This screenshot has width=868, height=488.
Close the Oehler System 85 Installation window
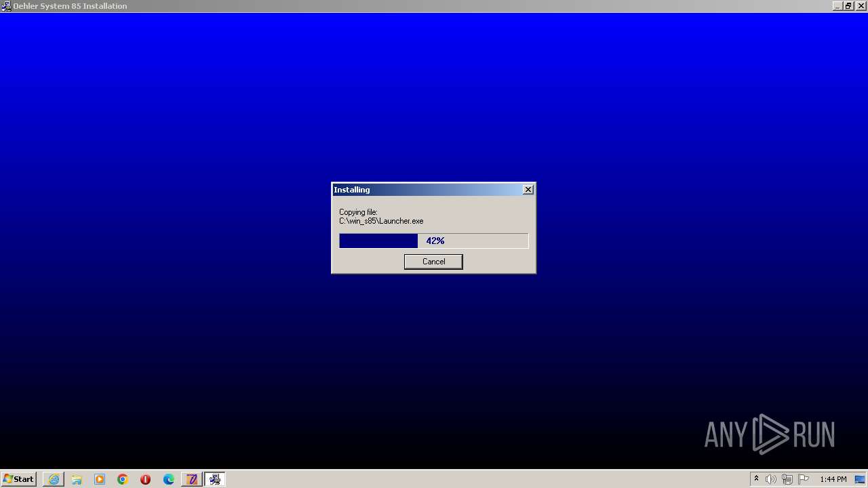click(860, 6)
